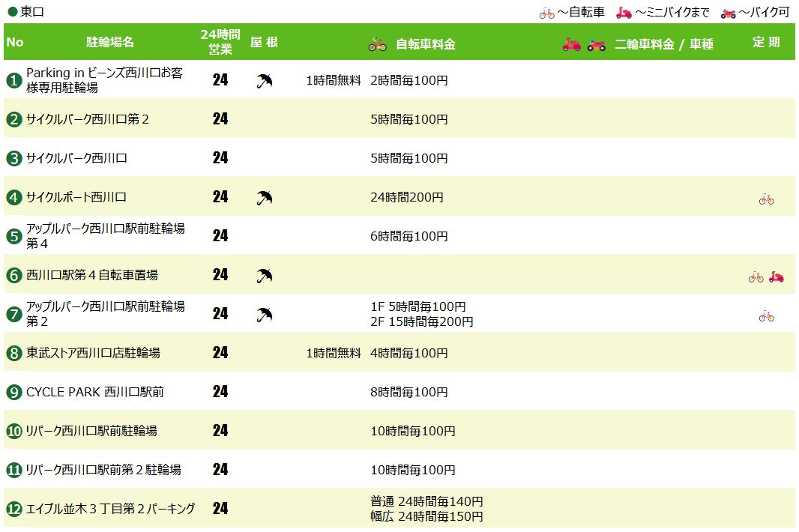Click the 24時間営業 column header

pyautogui.click(x=220, y=43)
